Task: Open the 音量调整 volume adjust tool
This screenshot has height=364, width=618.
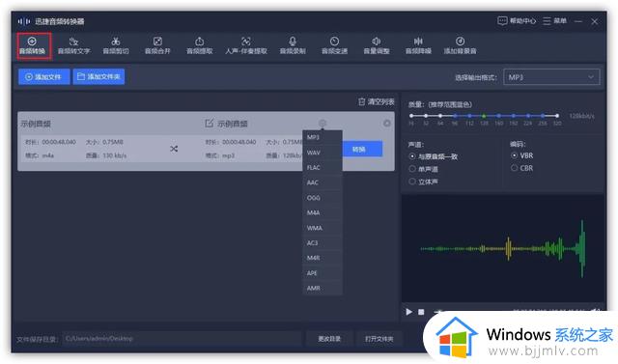Action: pyautogui.click(x=377, y=45)
